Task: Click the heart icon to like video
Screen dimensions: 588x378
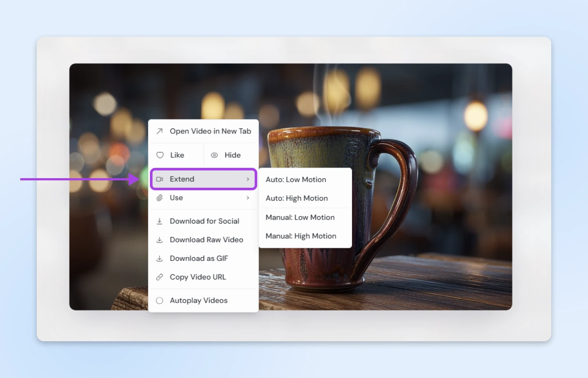Action: point(160,155)
